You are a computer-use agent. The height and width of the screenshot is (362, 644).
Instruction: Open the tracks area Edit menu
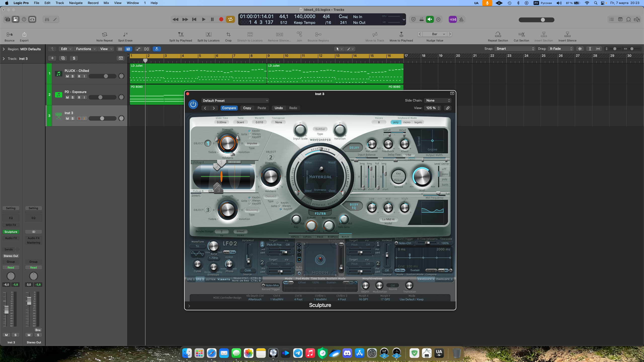point(66,49)
